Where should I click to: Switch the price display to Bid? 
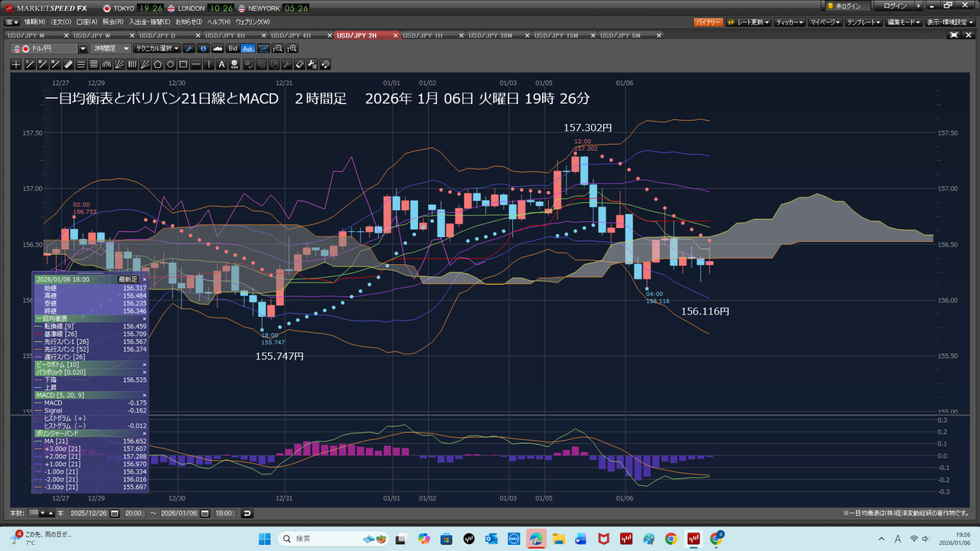233,48
